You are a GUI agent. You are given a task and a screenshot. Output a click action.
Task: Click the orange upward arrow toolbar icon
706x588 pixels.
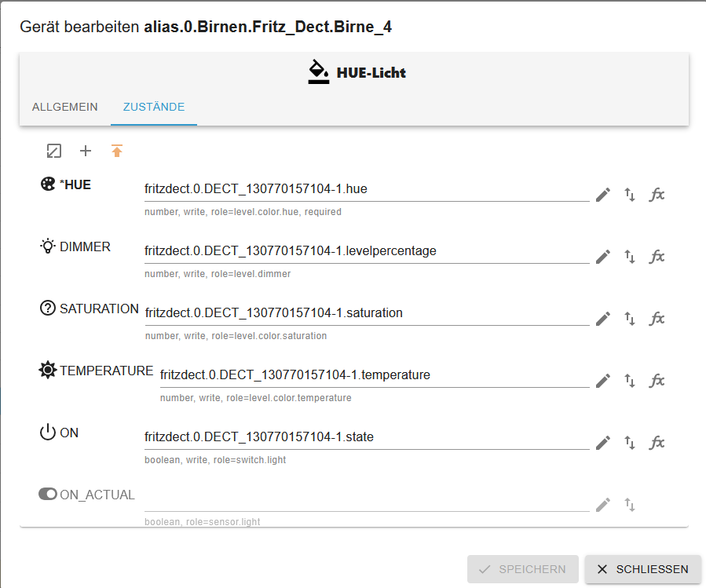pos(117,151)
